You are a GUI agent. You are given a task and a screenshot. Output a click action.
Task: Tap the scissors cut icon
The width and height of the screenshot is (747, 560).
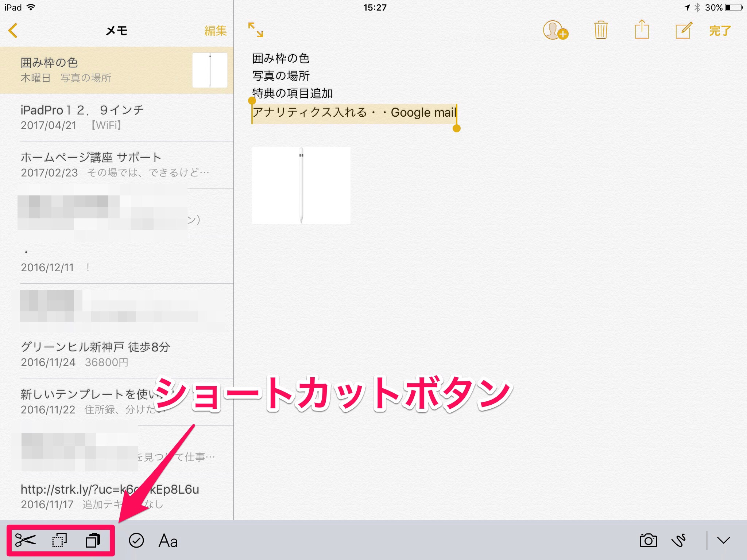(x=25, y=540)
